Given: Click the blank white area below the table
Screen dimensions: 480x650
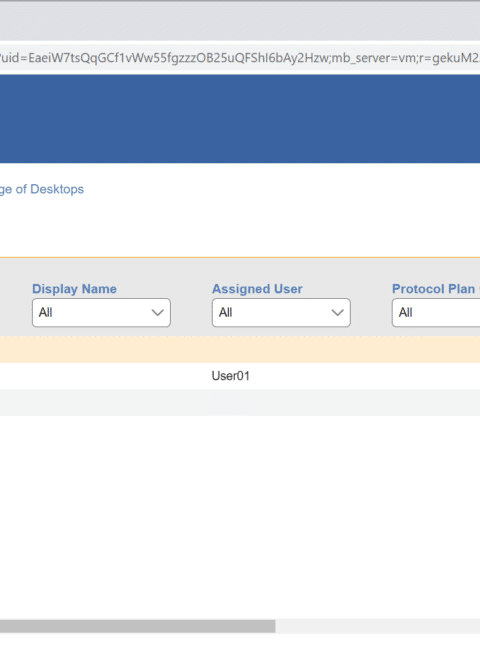Looking at the screenshot, I should (x=240, y=516).
